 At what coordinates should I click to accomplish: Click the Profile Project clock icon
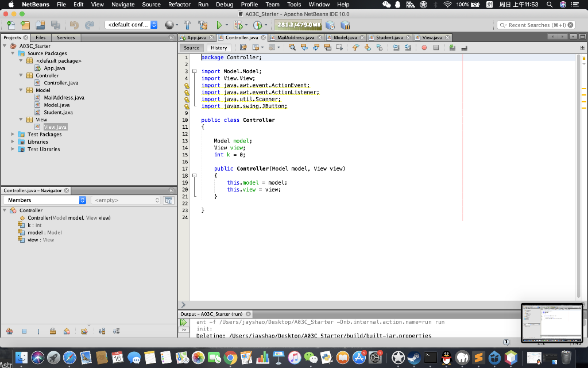tap(257, 25)
